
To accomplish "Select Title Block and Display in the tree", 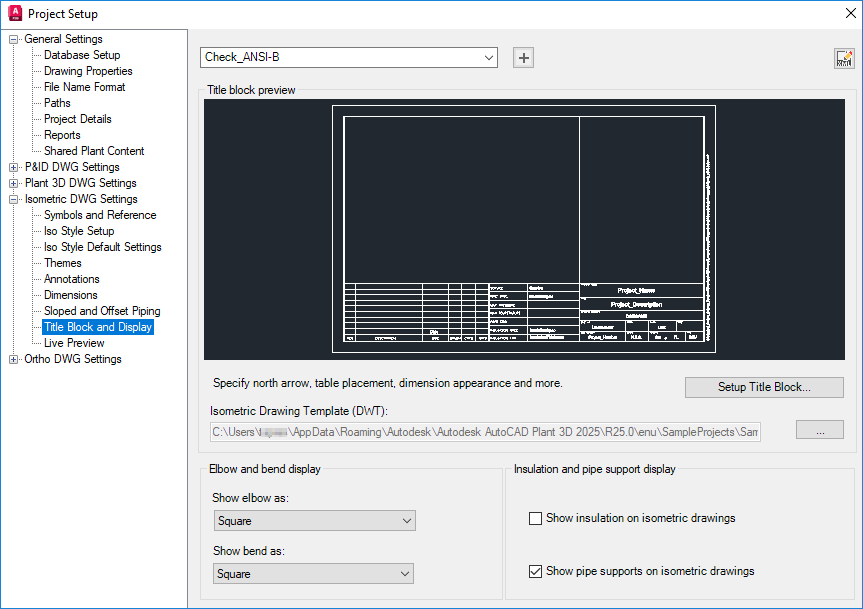I will pos(98,327).
